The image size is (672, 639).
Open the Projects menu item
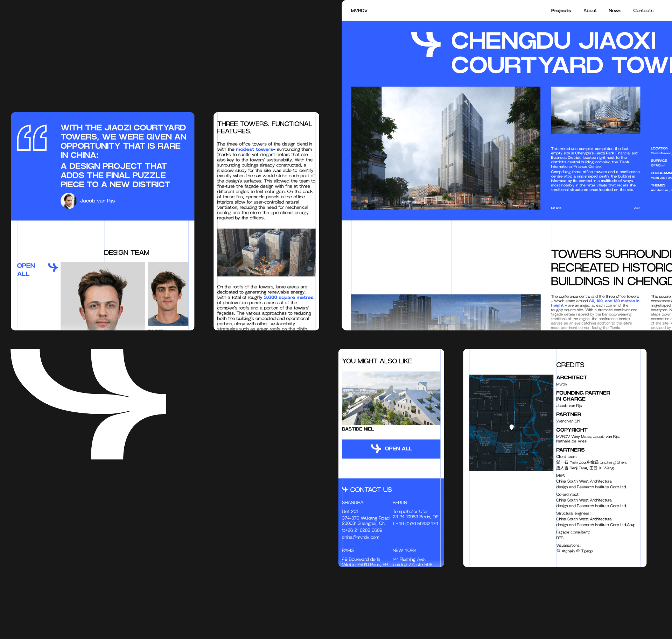click(561, 10)
